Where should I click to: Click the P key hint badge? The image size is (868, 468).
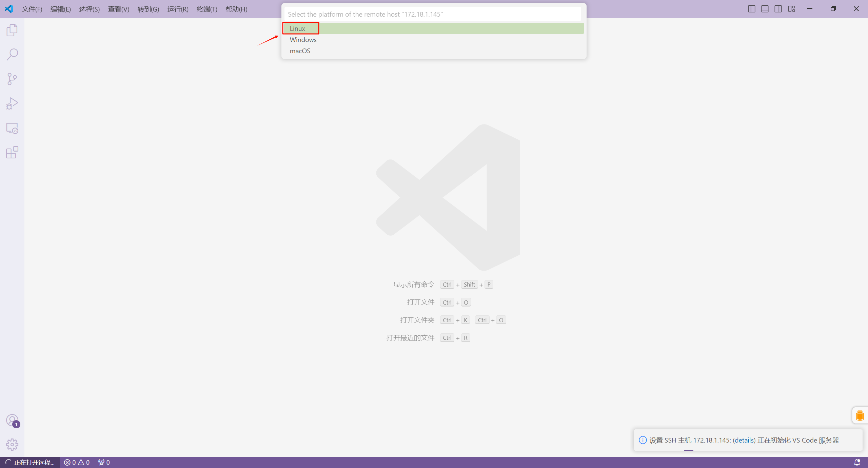[489, 285]
